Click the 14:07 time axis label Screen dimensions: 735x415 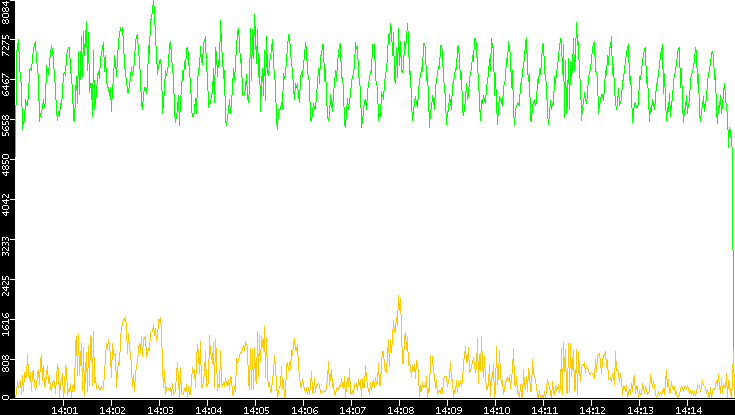point(352,411)
